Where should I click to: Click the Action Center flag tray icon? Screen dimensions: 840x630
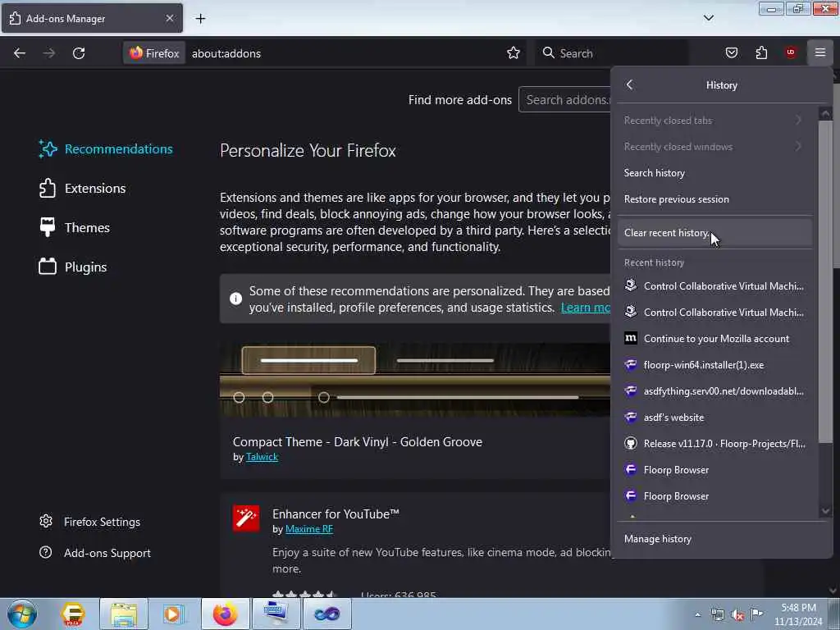pos(756,614)
